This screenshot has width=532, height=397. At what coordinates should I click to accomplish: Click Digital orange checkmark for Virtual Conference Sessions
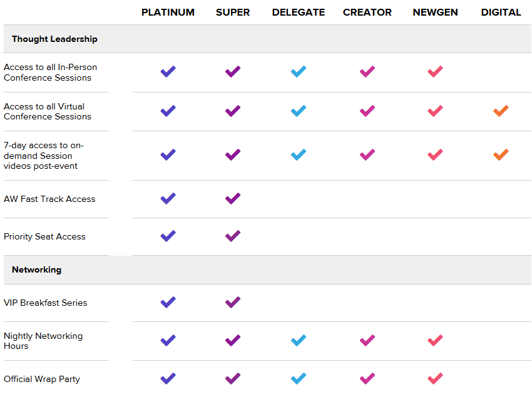click(x=501, y=111)
